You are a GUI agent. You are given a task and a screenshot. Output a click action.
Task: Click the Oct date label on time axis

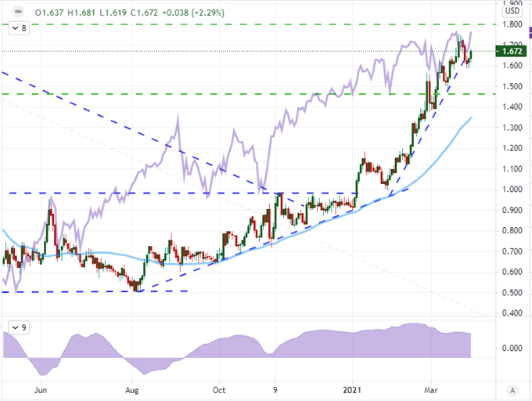(219, 390)
